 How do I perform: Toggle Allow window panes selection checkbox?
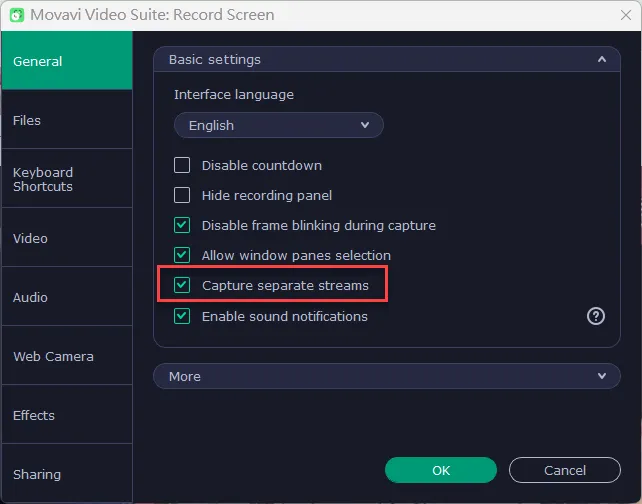(x=182, y=255)
